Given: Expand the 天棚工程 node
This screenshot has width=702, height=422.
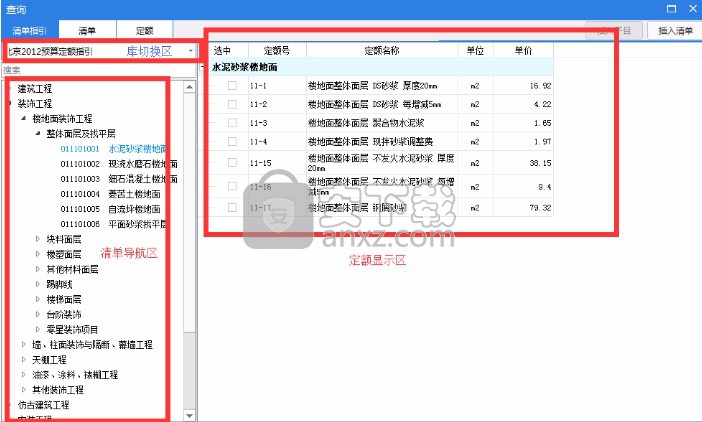Looking at the screenshot, I should pos(24,359).
